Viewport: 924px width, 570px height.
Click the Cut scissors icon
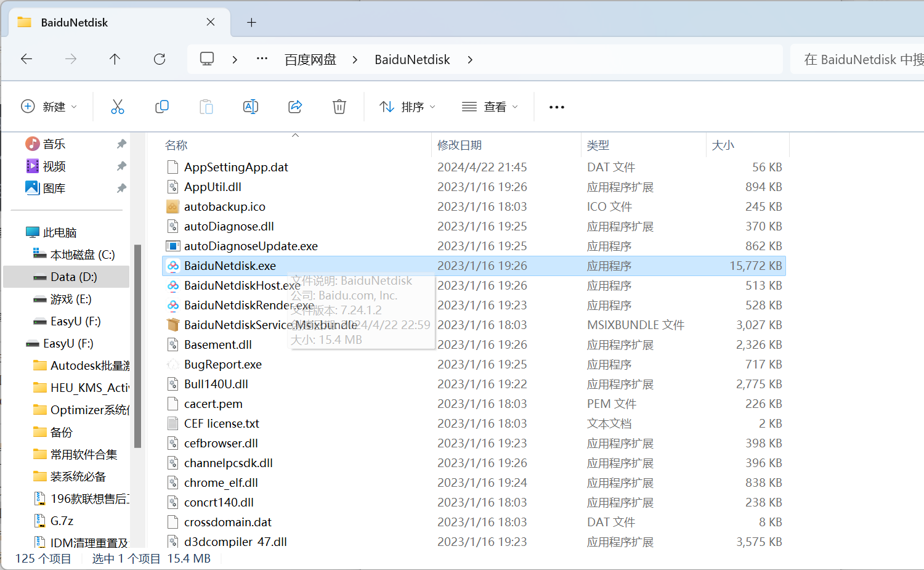pyautogui.click(x=118, y=107)
